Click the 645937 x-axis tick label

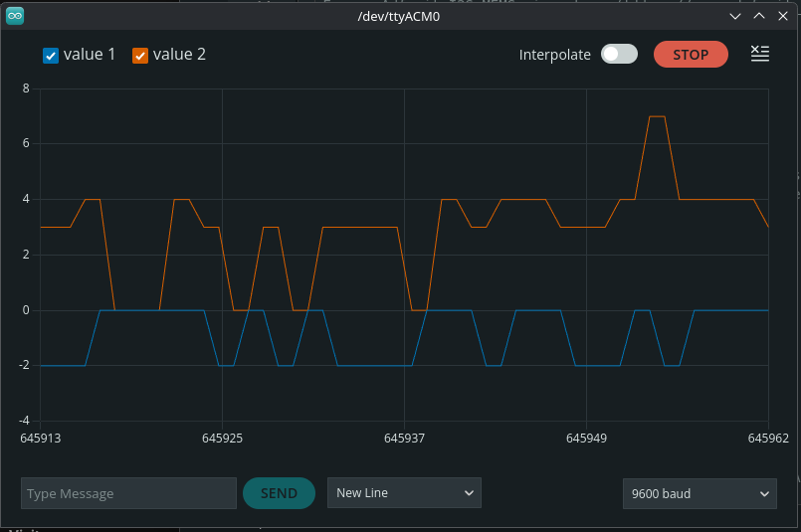click(404, 438)
